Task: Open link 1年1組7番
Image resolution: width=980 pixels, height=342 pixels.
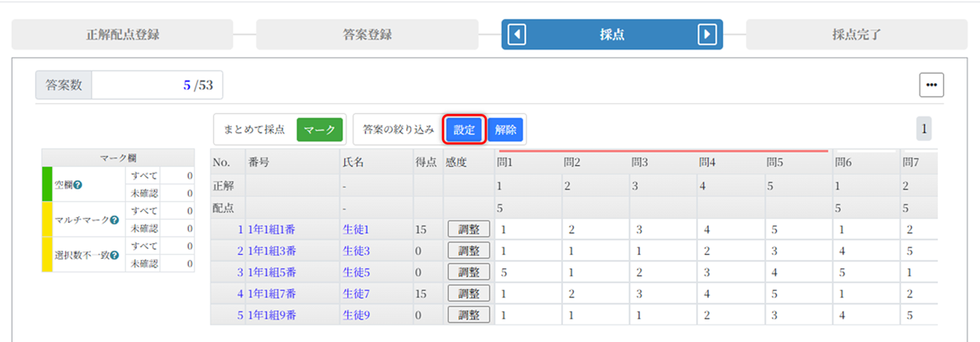Action: pyautogui.click(x=271, y=294)
